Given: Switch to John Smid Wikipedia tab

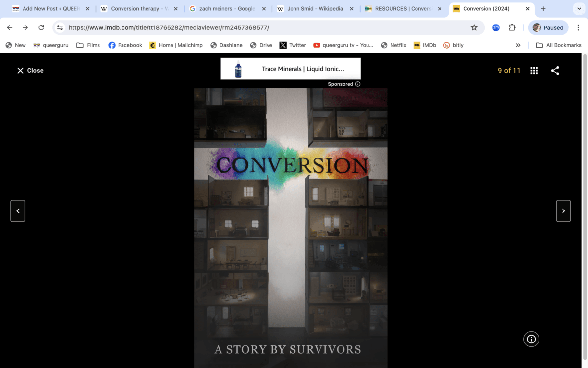Looking at the screenshot, I should [315, 9].
